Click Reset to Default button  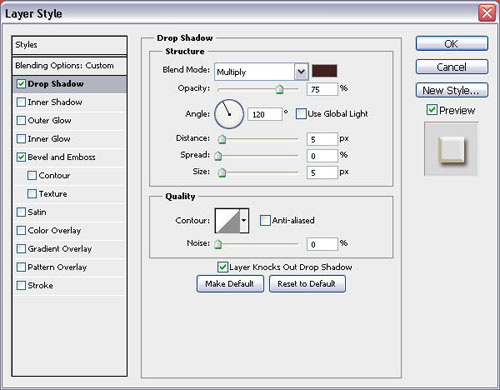pos(307,284)
